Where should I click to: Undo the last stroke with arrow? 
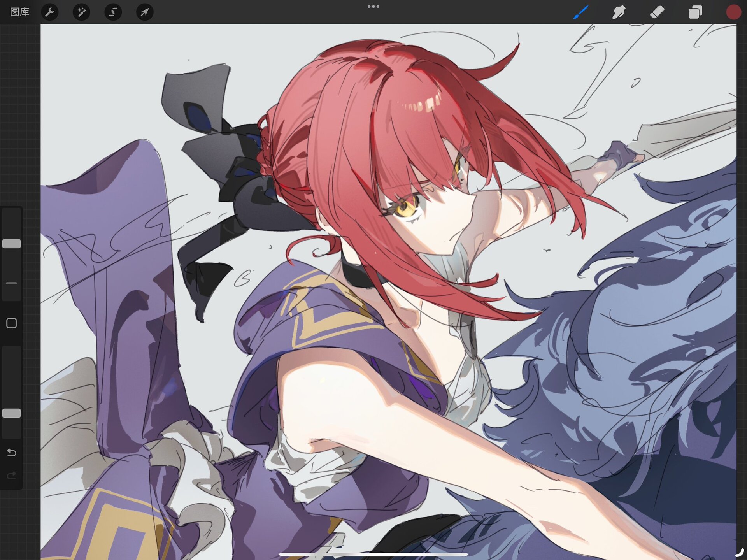click(x=11, y=453)
